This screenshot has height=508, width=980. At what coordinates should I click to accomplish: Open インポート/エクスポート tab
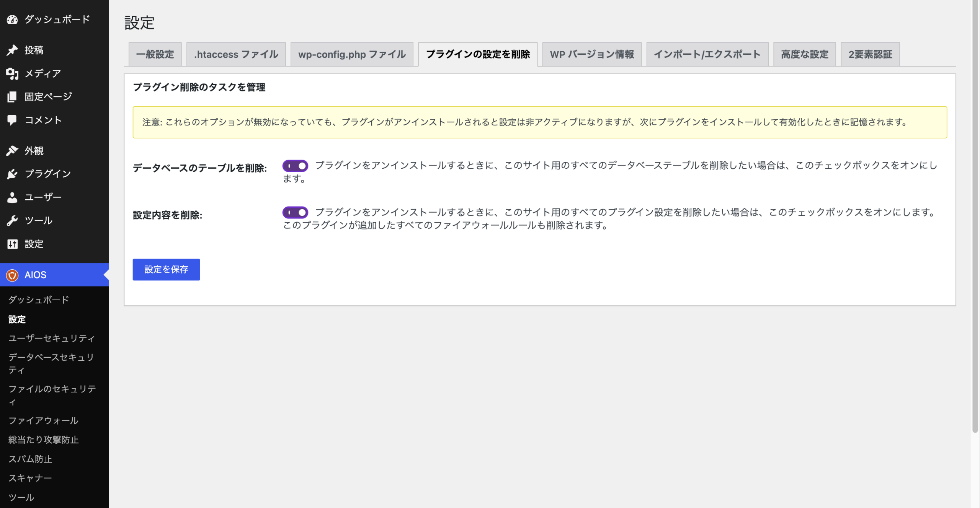coord(707,54)
